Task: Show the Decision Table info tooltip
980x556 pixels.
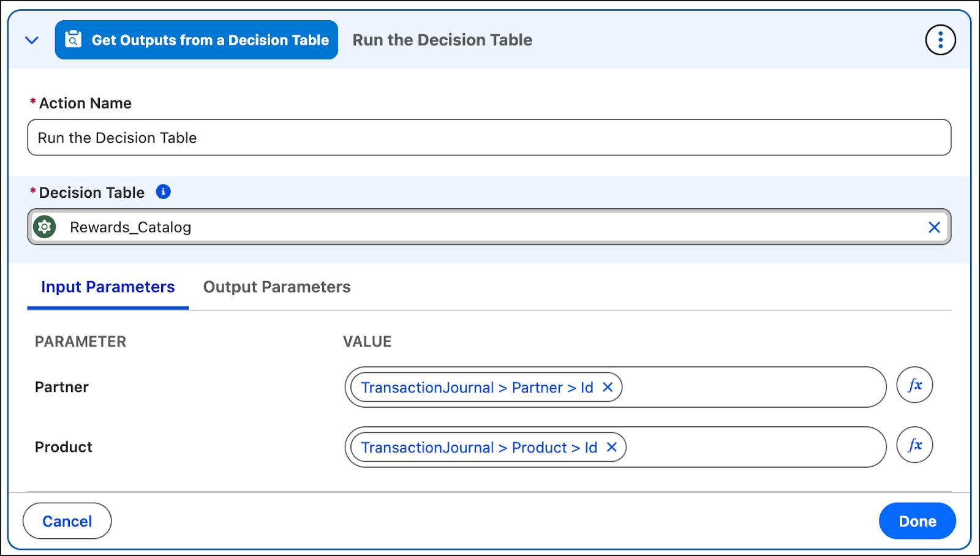Action: (163, 192)
